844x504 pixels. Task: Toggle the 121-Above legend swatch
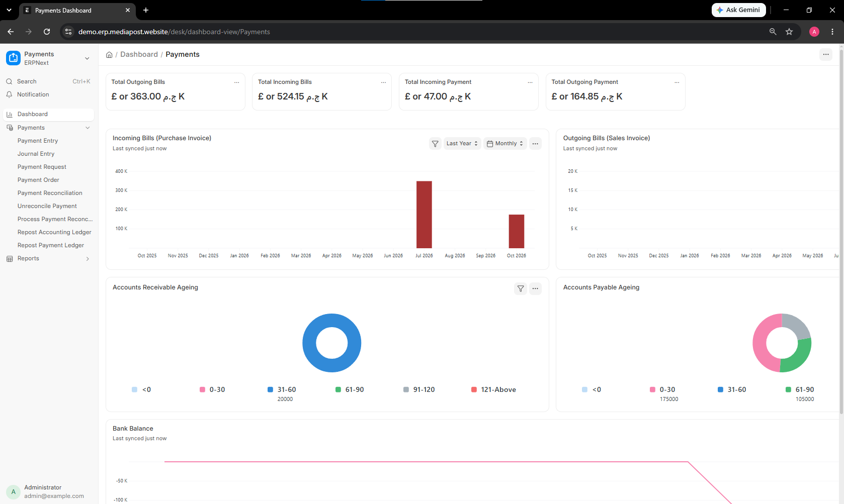474,390
